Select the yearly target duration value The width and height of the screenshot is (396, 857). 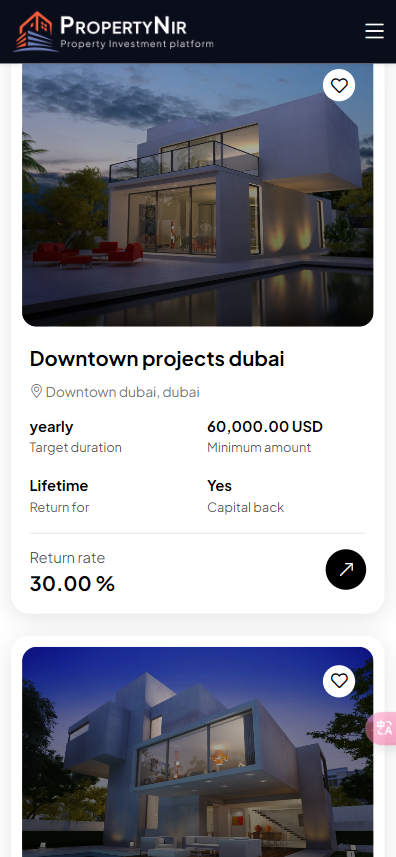[51, 427]
